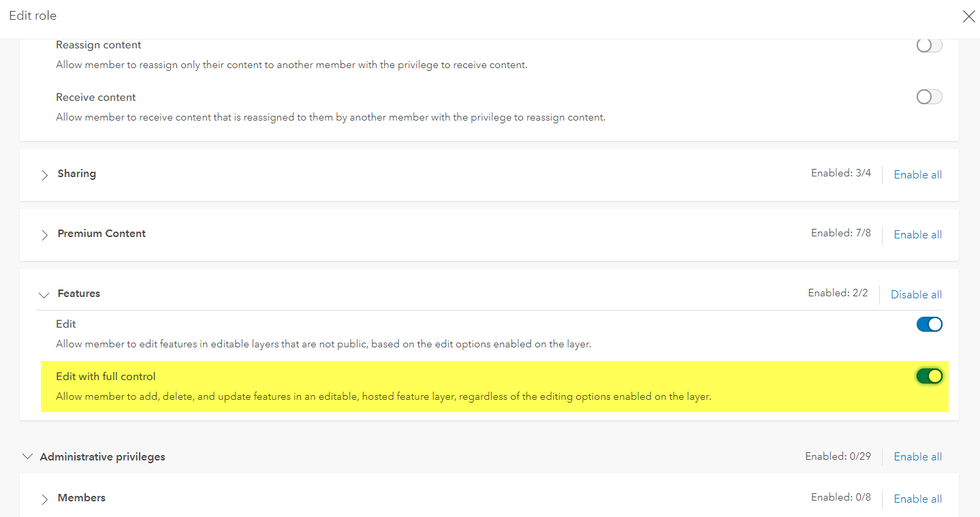Click the Features section heading
This screenshot has height=517, width=980.
tap(78, 294)
